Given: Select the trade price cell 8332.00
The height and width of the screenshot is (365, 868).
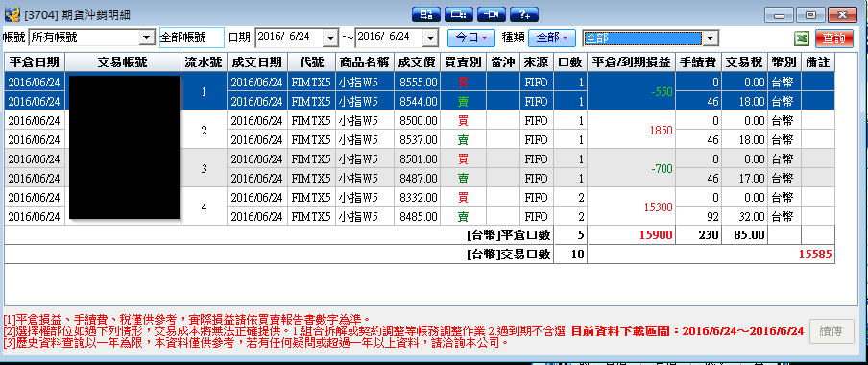Looking at the screenshot, I should pyautogui.click(x=417, y=197).
